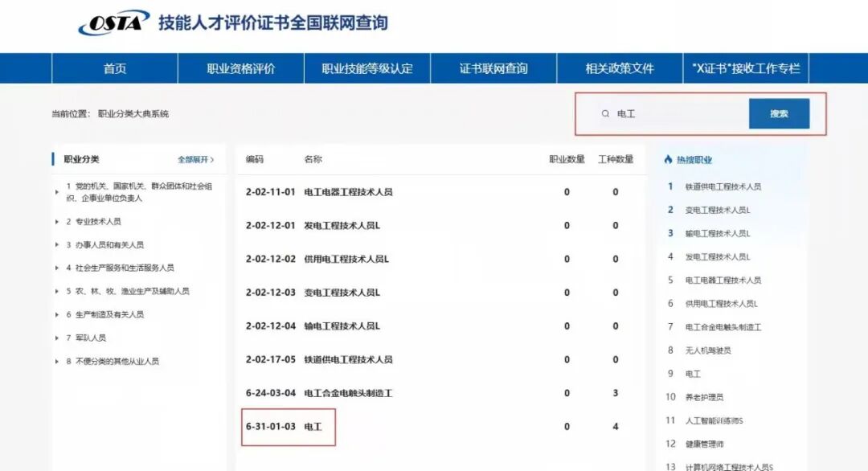The height and width of the screenshot is (471, 868).
Task: Open result 变电工程技术人员L in results table
Action: pos(342,293)
